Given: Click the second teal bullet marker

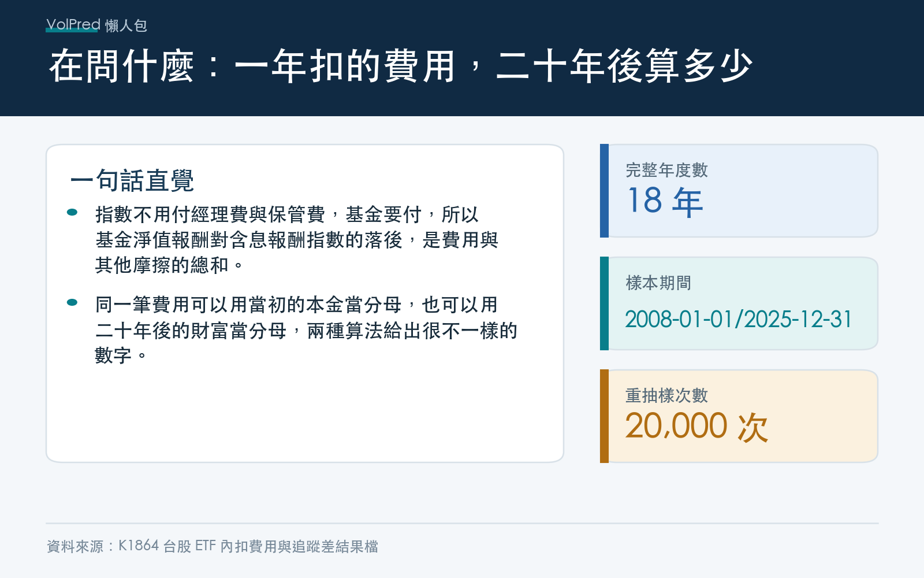Looking at the screenshot, I should tap(72, 302).
